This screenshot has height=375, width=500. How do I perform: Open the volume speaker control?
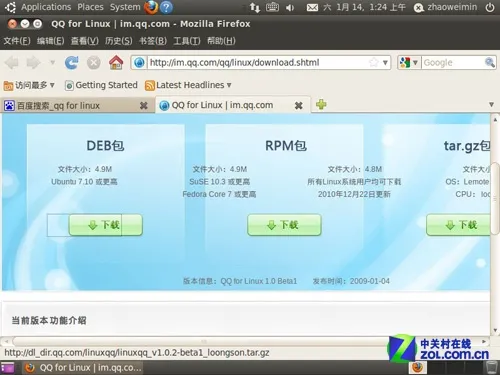(x=290, y=7)
